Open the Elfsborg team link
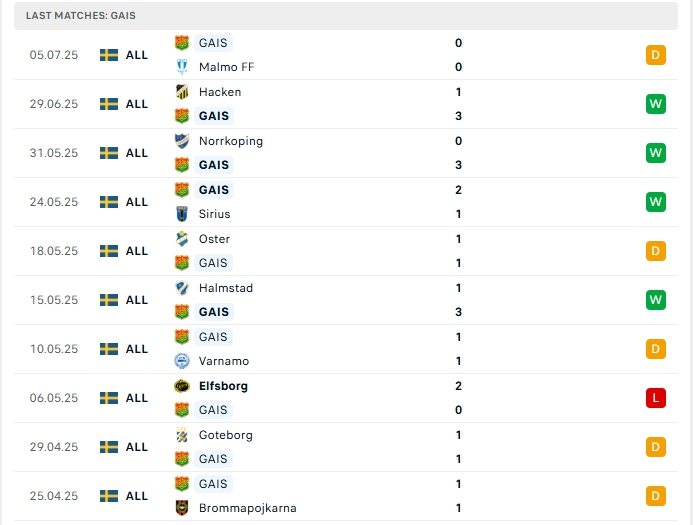The height and width of the screenshot is (525, 693). coord(223,386)
